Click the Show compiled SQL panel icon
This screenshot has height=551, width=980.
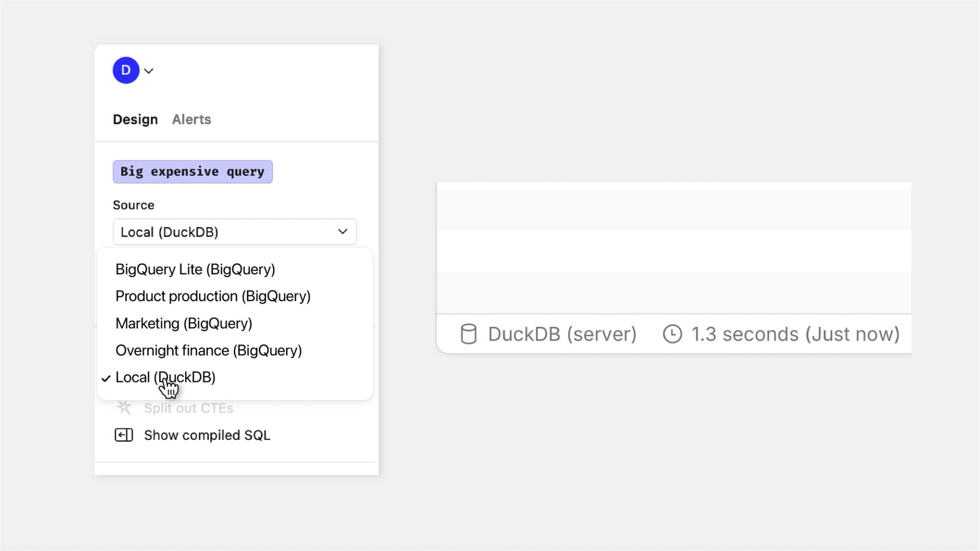tap(123, 435)
